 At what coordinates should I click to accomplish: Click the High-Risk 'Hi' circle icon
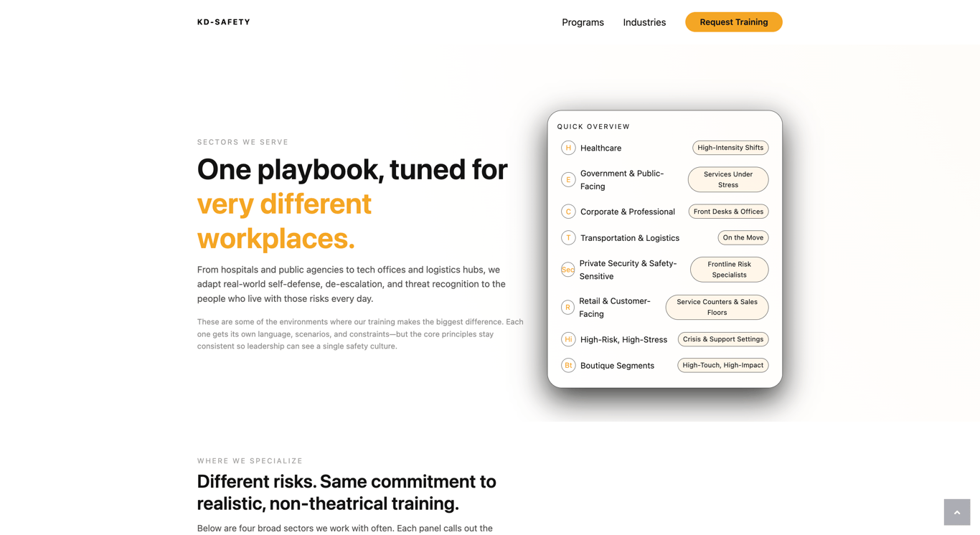tap(568, 339)
